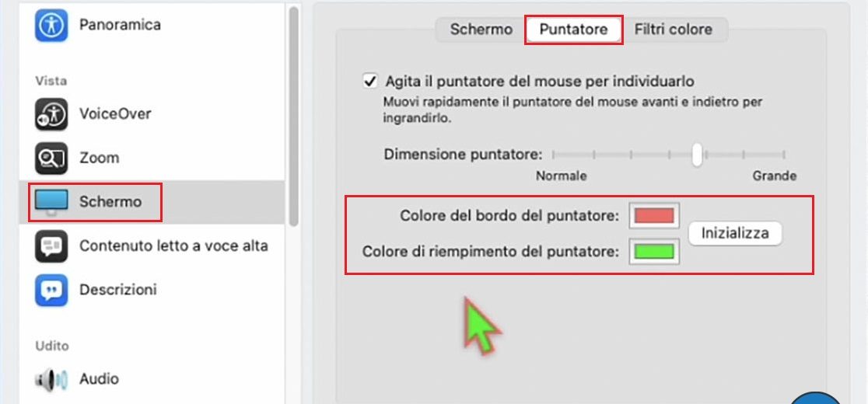
Task: Choose the Descrizioni label in sidebar
Action: pos(118,290)
